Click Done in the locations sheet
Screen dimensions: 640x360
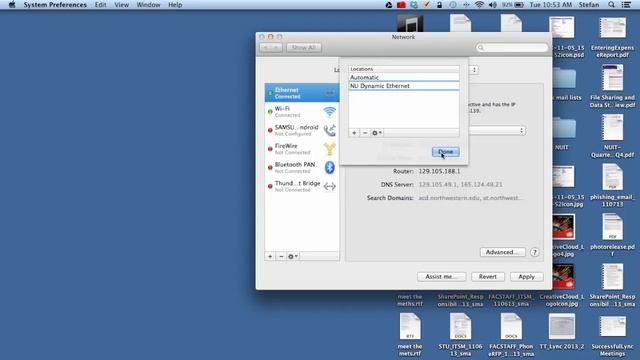coord(445,152)
